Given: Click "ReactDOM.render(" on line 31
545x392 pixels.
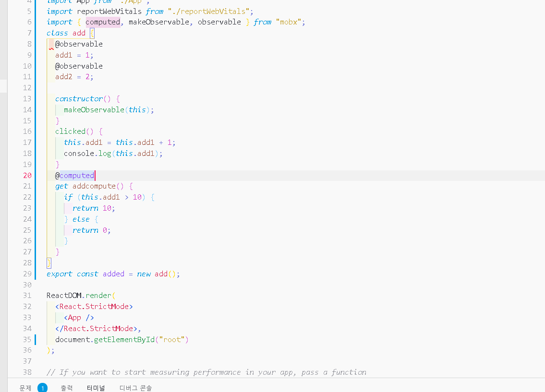Looking at the screenshot, I should coord(81,296).
